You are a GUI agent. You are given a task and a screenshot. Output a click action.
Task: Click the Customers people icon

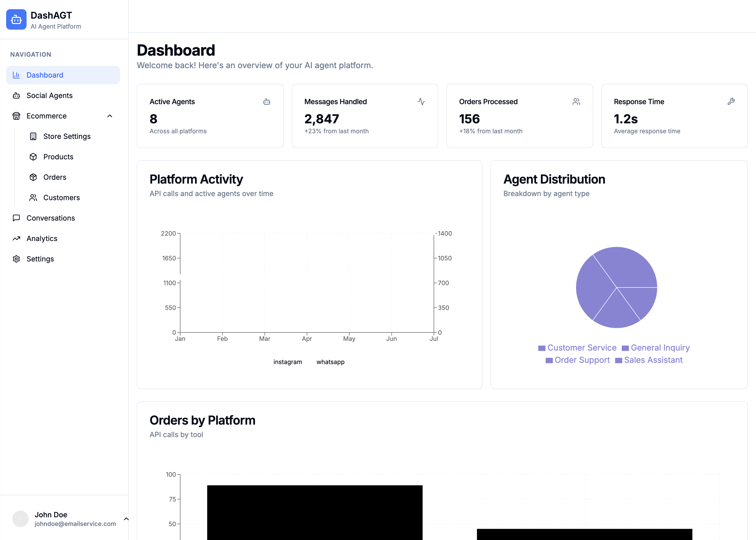coord(33,198)
